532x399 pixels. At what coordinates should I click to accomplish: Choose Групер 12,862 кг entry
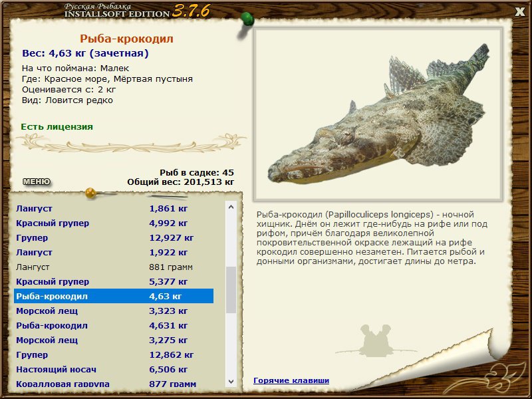(113, 355)
